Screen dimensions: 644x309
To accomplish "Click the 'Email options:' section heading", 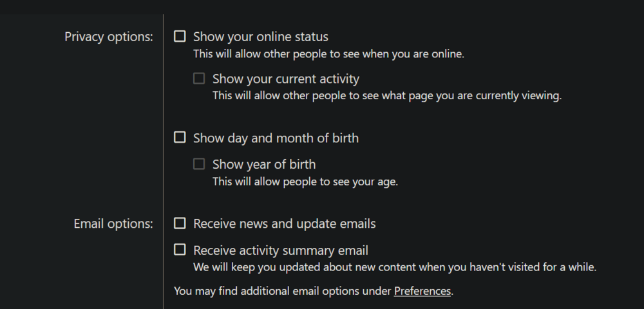I will 113,224.
